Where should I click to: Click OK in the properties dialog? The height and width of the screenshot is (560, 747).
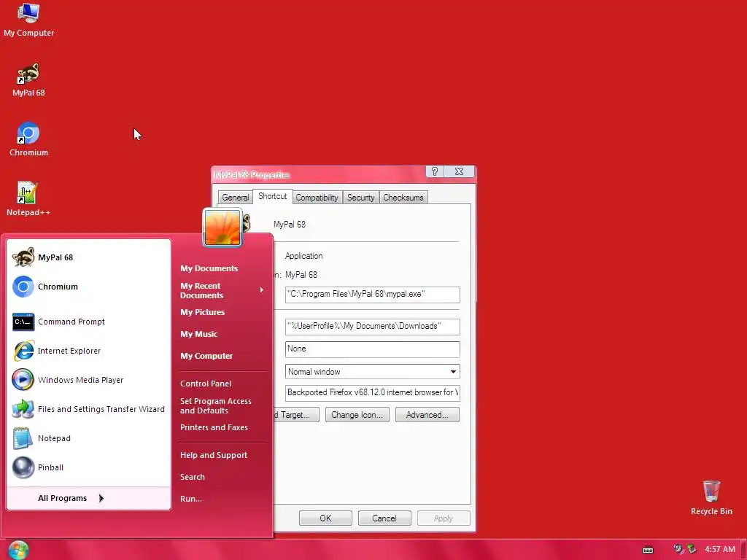point(325,518)
